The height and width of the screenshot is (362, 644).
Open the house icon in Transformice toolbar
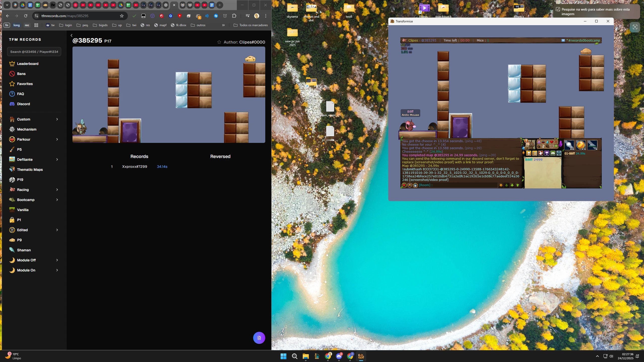pos(529,153)
